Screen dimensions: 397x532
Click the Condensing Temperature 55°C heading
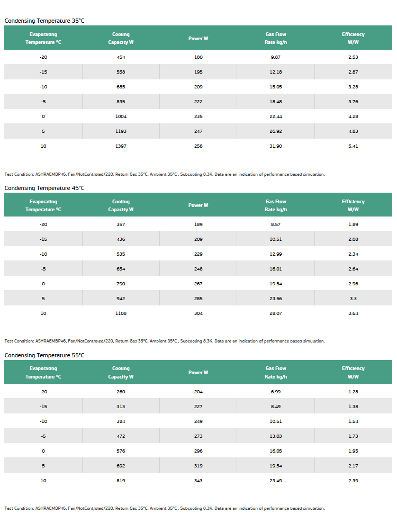point(44,355)
